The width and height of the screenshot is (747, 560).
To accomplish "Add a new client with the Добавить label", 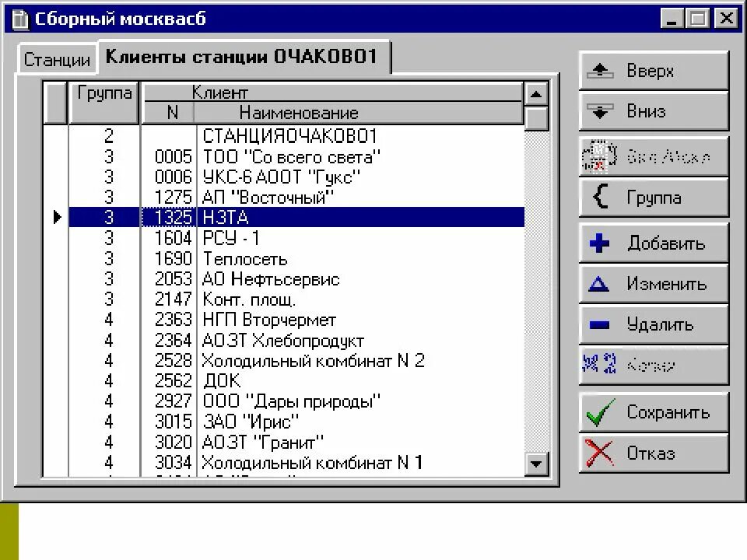I will click(666, 243).
